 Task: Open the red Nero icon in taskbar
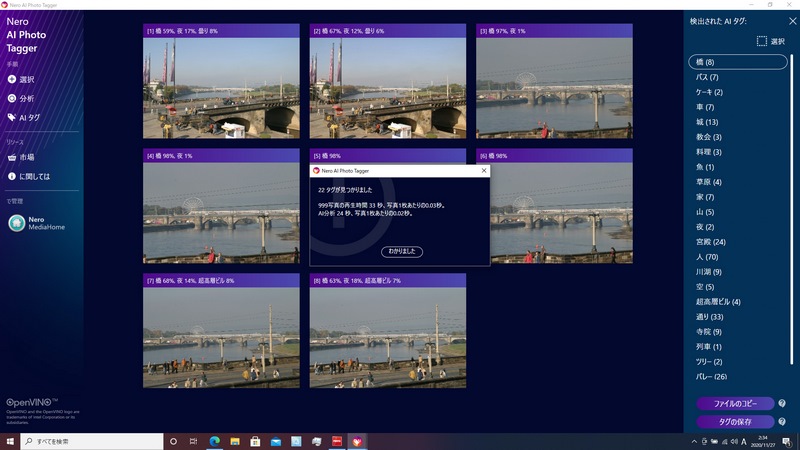337,441
